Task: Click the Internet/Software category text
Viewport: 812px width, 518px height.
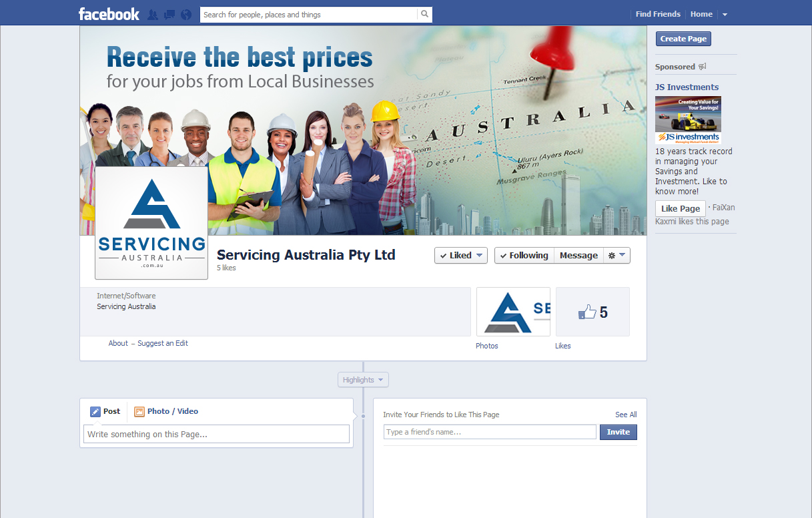Action: click(x=126, y=296)
